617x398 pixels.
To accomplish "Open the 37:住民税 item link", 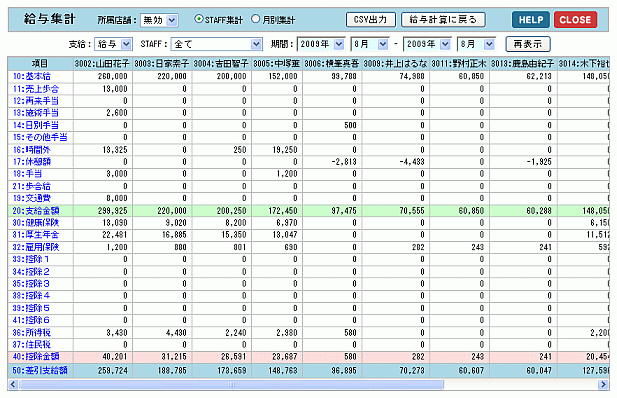I will point(31,344).
